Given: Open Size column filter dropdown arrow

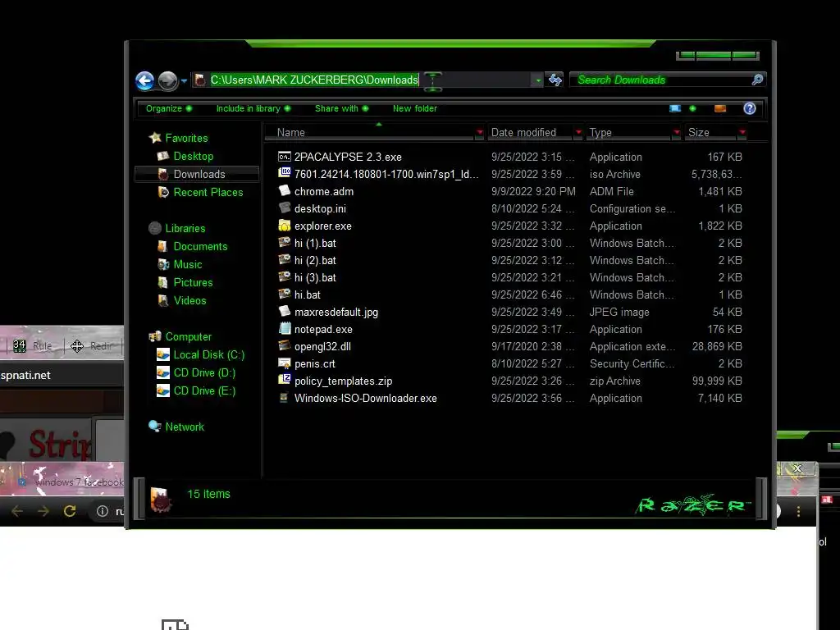Looking at the screenshot, I should pos(742,132).
